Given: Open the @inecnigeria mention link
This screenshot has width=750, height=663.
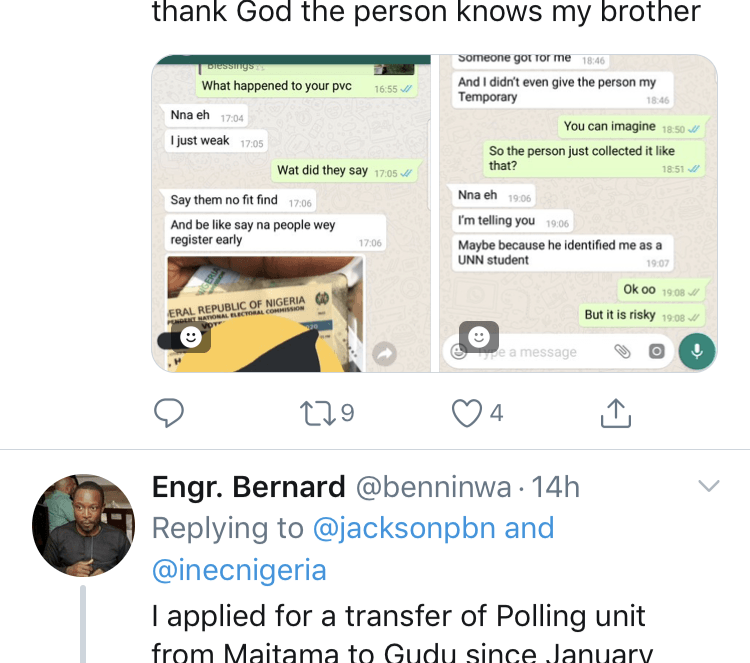Looking at the screenshot, I should point(239,570).
